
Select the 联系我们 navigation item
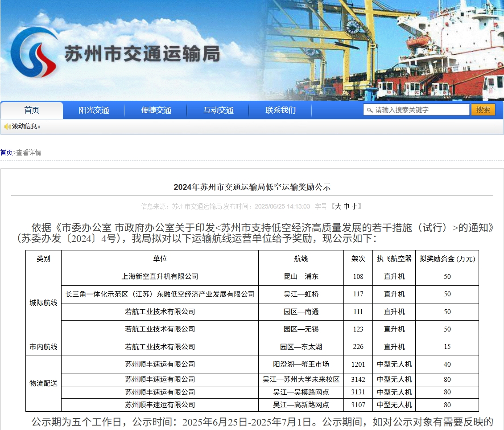[281, 111]
